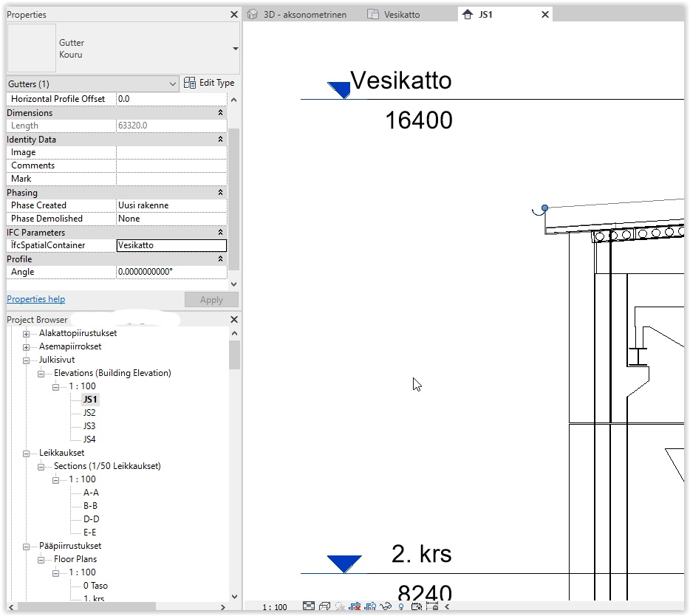This screenshot has width=690, height=616.
Task: Click the Temporary Hide/Isolate glasses icon
Action: tap(386, 606)
